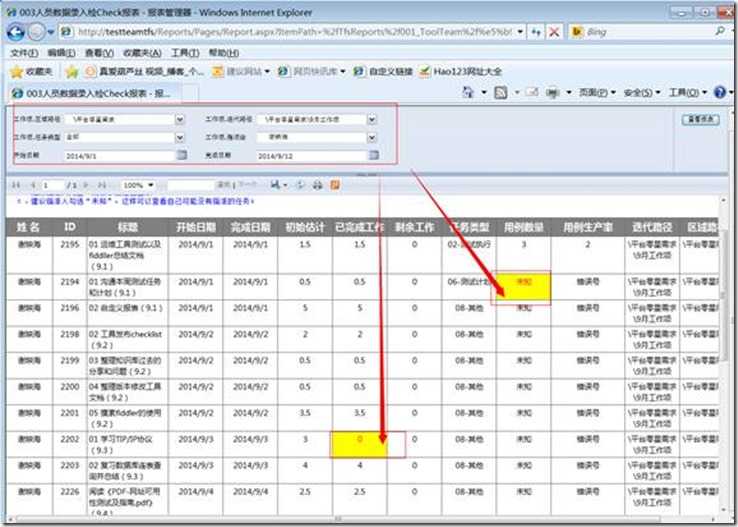Click the red Stop loading X icon
The width and height of the screenshot is (738, 527).
click(554, 32)
